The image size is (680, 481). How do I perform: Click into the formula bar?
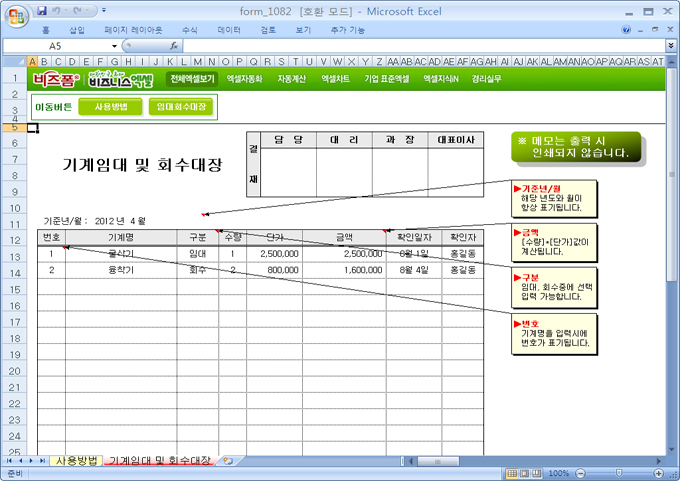click(x=423, y=46)
